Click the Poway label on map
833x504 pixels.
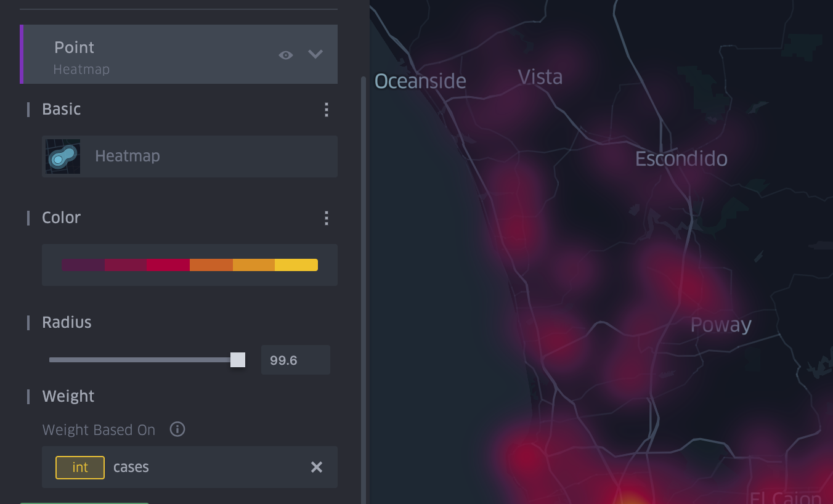(721, 325)
